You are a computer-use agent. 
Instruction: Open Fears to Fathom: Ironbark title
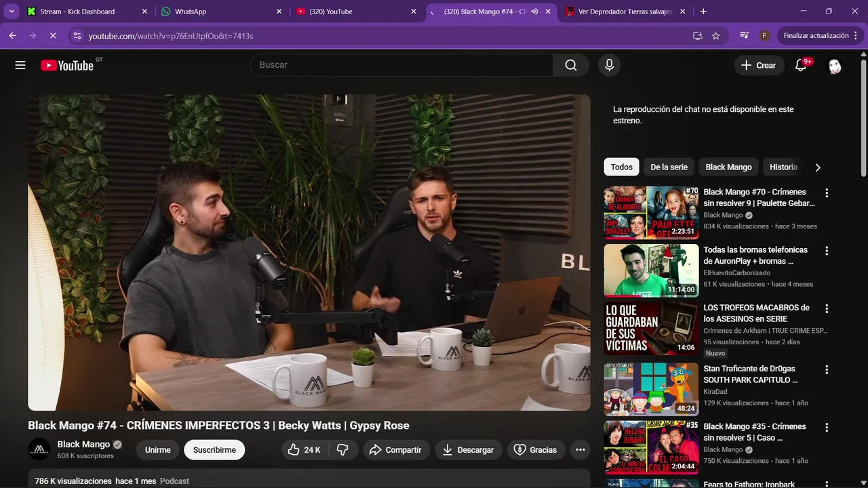pyautogui.click(x=749, y=484)
